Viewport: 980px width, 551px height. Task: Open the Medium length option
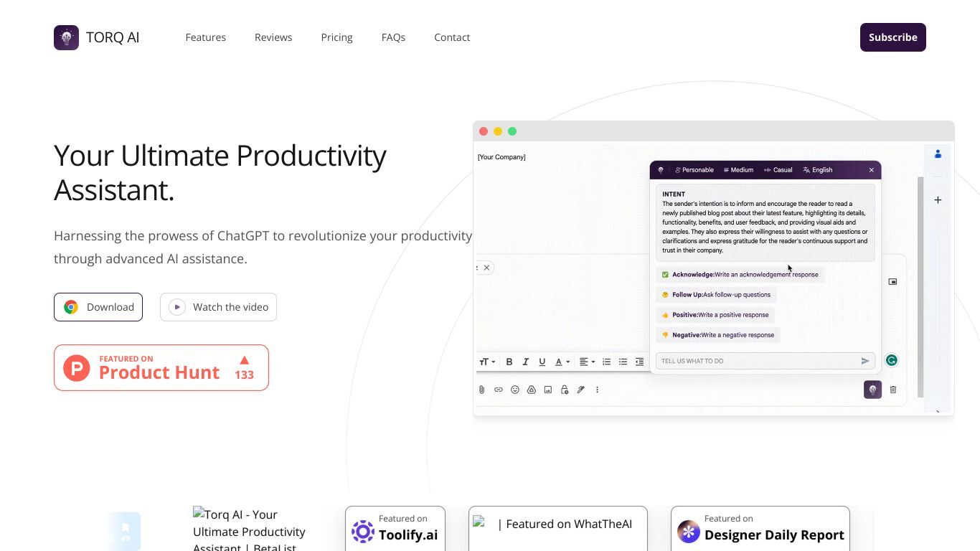(738, 170)
